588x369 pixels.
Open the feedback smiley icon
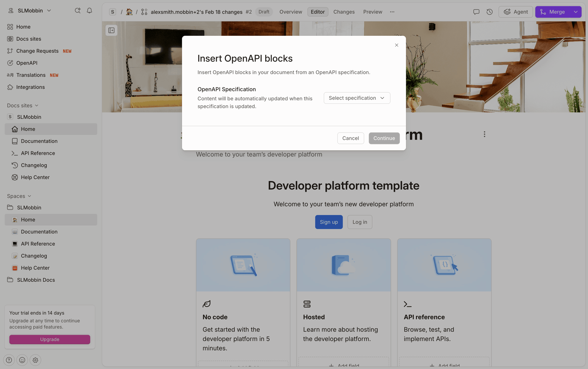(x=22, y=360)
